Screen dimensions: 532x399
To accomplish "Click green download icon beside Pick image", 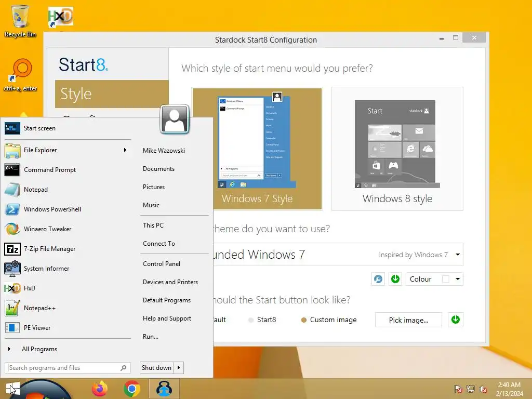I will [456, 320].
